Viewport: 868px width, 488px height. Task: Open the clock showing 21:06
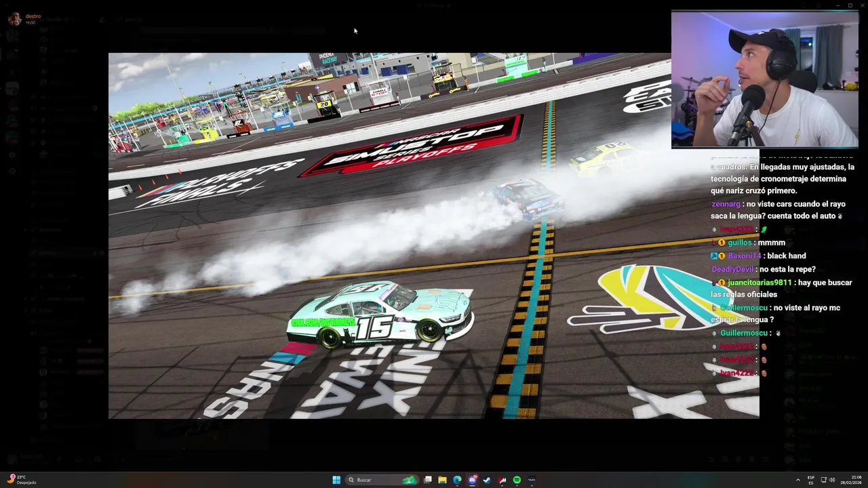(x=851, y=480)
